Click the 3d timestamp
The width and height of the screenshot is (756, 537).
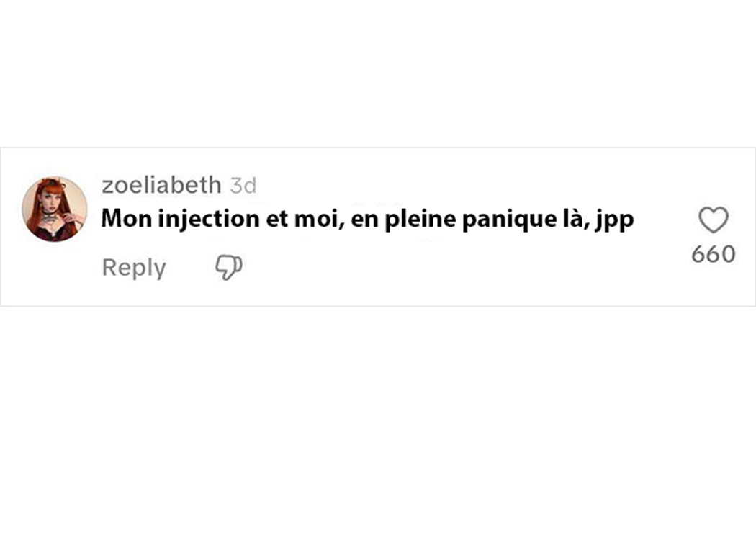click(243, 186)
